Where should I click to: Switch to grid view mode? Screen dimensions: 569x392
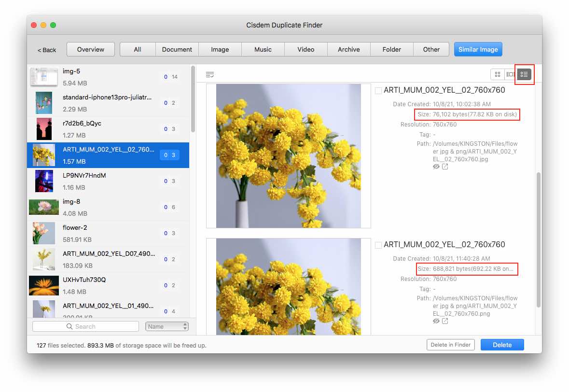(x=498, y=74)
